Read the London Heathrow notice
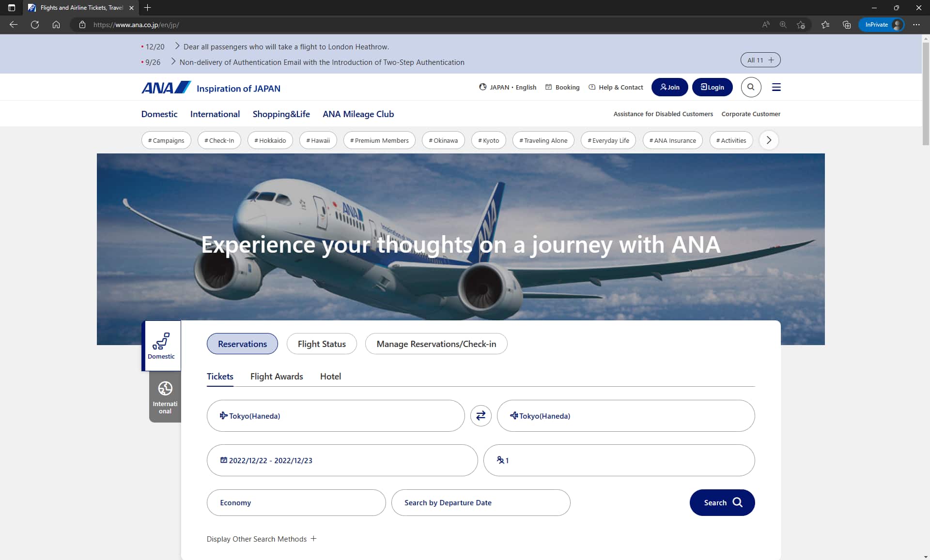 click(x=286, y=46)
